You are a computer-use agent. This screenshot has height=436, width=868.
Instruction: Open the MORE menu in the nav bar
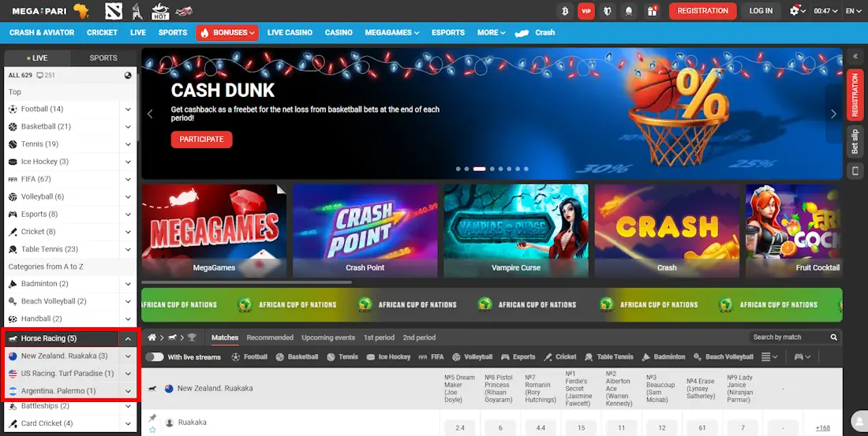click(491, 32)
